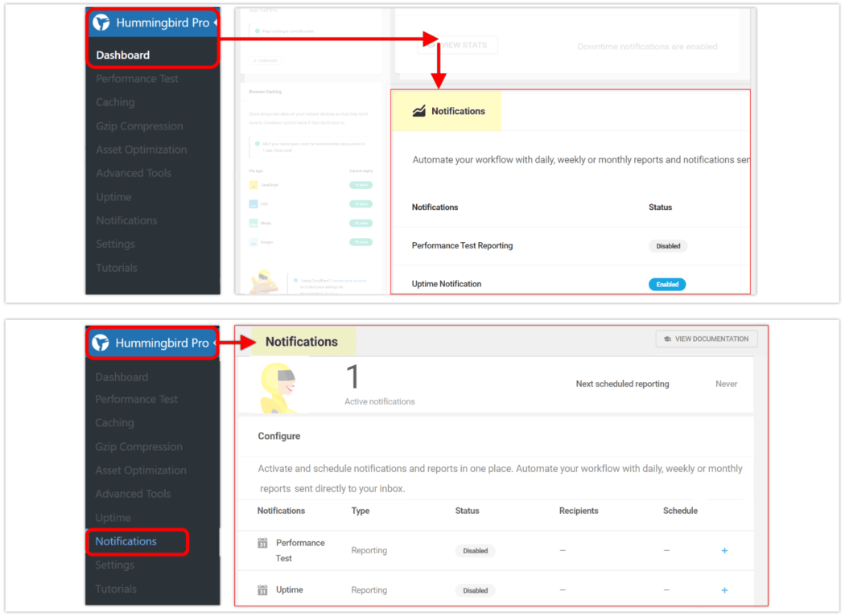Image resolution: width=845 pixels, height=616 pixels.
Task: Click the calendar icon beside Performance Test
Action: tap(262, 544)
